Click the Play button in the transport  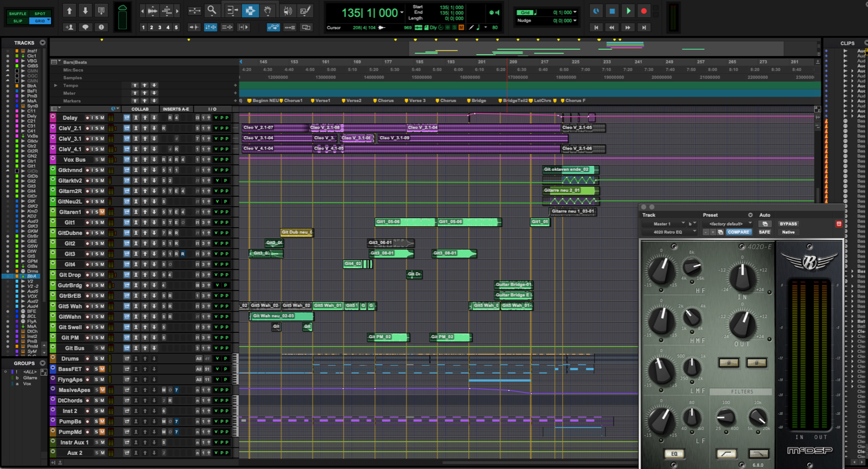(x=628, y=11)
